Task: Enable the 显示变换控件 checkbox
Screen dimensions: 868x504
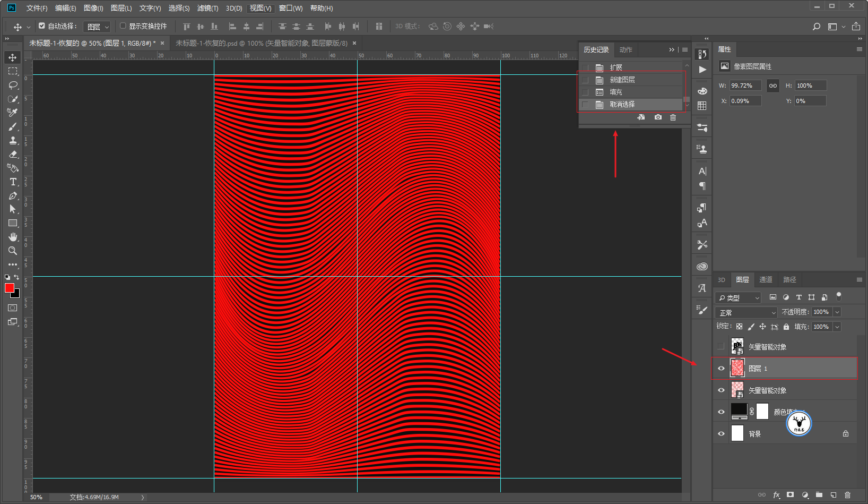Action: [123, 25]
